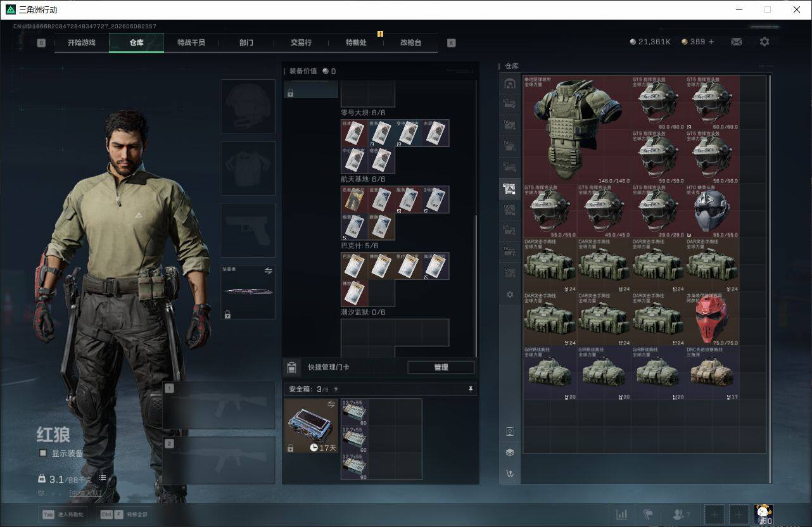Click the empty helmet equipment slot

(x=248, y=106)
